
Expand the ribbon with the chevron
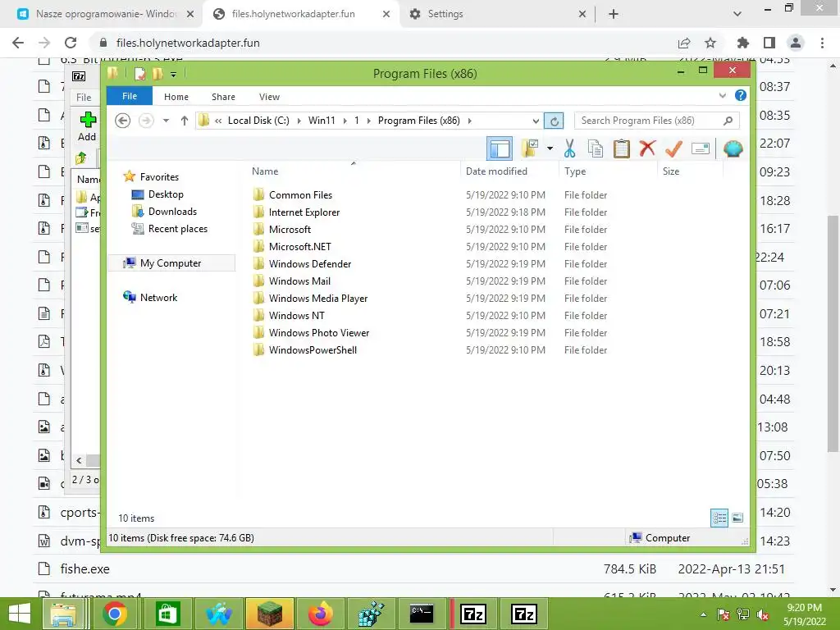click(x=722, y=95)
